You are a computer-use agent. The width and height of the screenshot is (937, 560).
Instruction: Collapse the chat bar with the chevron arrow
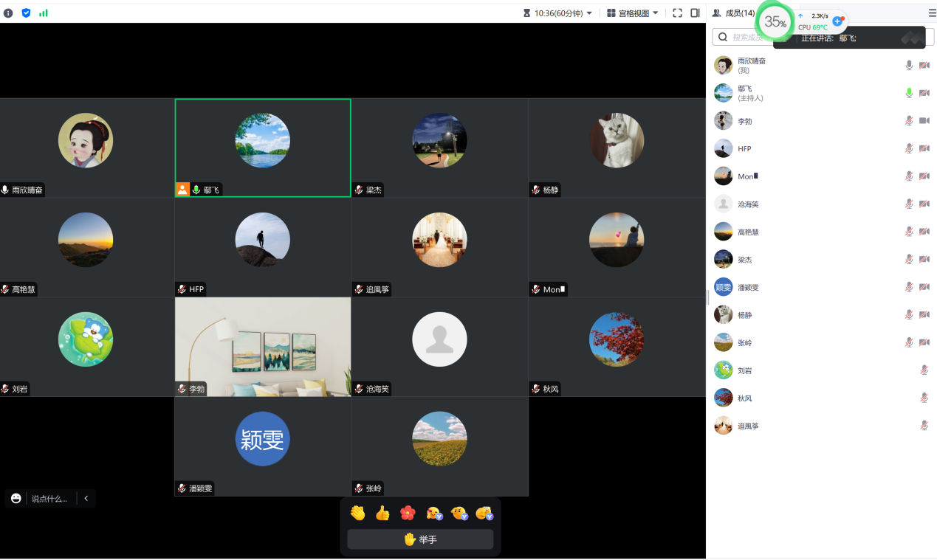pos(86,499)
